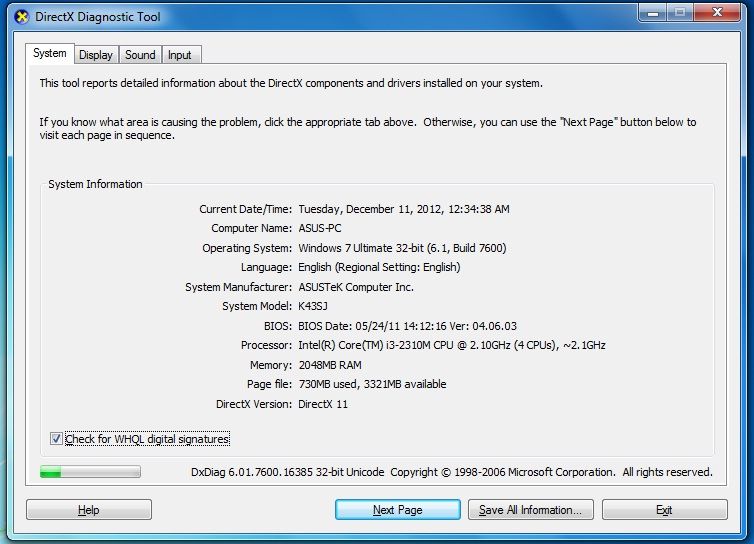
Task: Click Save All Information button
Action: coord(531,510)
